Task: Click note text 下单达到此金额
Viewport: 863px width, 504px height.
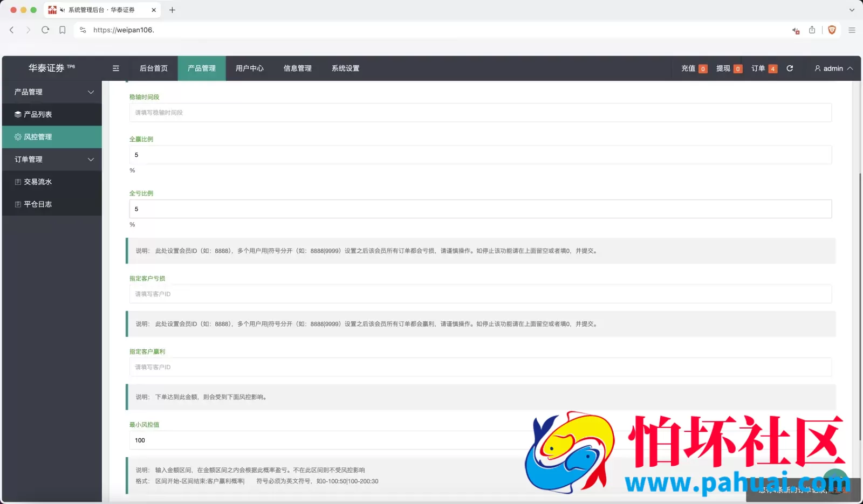Action: [x=176, y=397]
